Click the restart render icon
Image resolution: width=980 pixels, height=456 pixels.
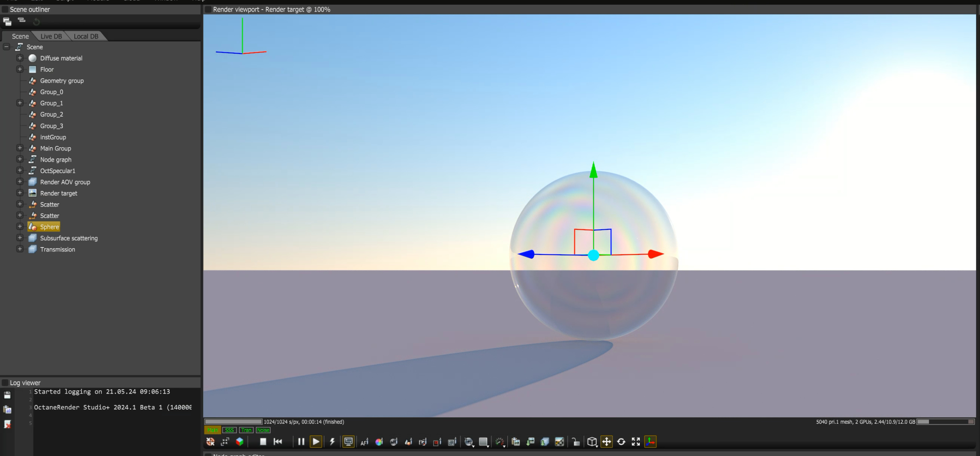pos(278,442)
